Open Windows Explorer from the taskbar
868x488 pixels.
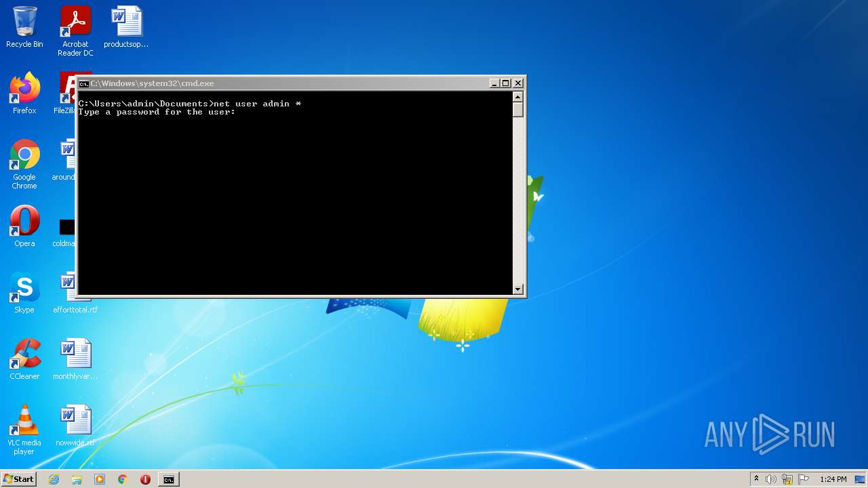(x=77, y=479)
